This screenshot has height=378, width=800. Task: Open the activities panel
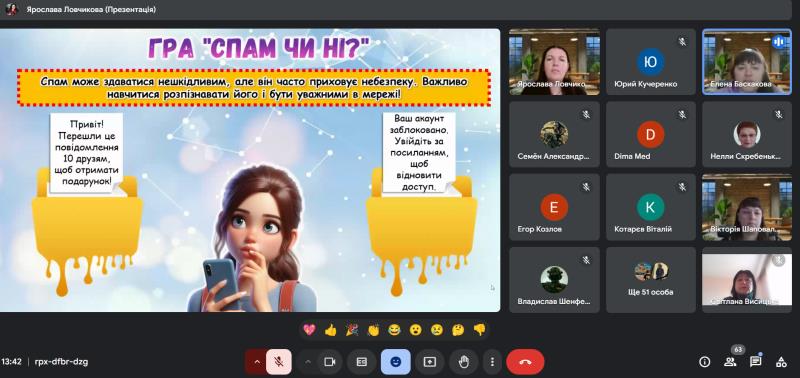click(x=781, y=362)
